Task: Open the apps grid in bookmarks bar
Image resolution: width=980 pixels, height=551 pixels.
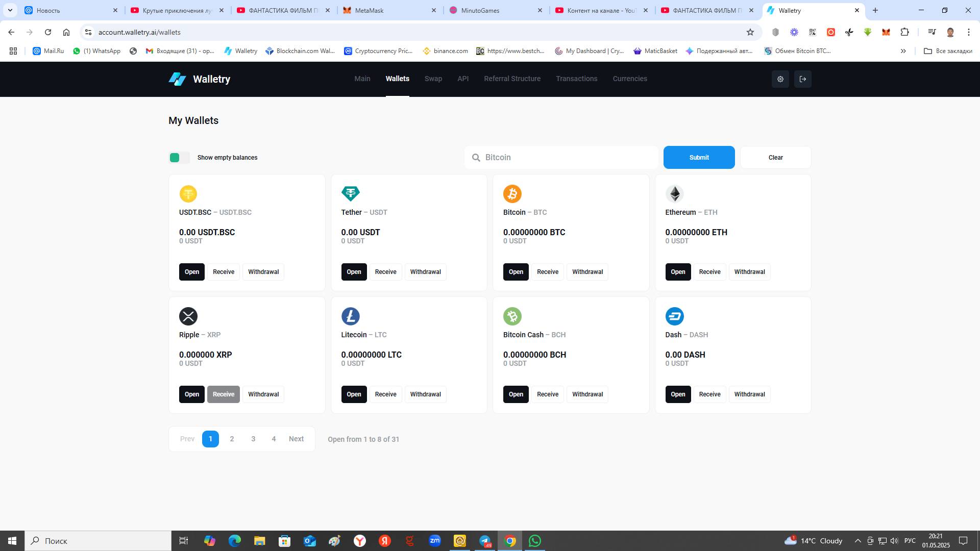Action: [13, 51]
